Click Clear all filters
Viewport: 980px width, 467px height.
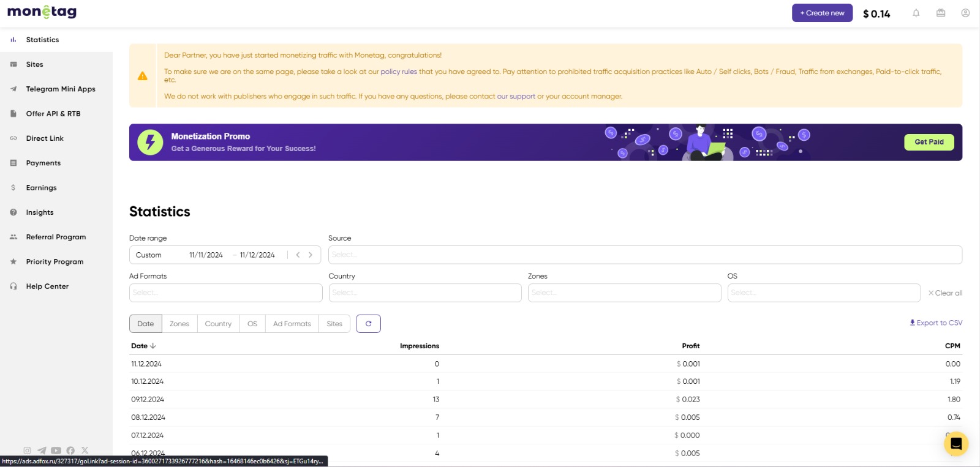945,293
